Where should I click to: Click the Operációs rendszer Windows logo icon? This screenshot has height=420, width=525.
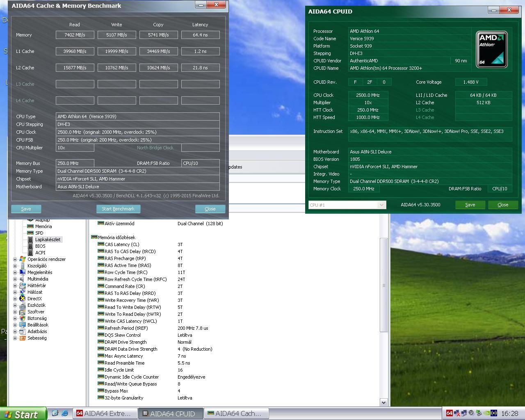click(23, 259)
